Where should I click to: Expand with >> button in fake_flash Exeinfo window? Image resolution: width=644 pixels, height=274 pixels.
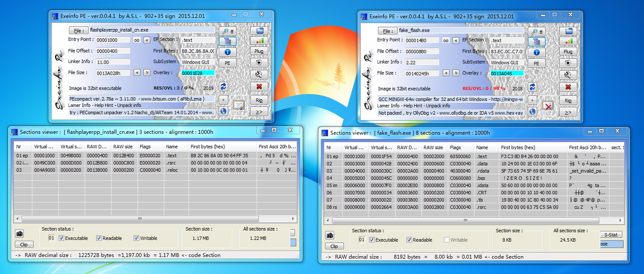tap(568, 112)
